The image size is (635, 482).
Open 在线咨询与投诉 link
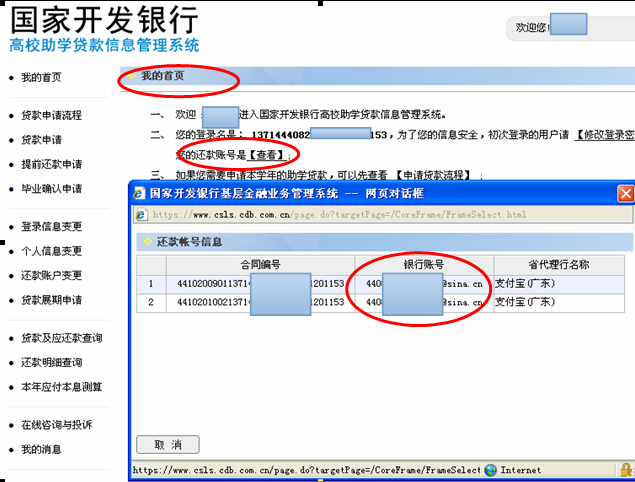pos(57,425)
